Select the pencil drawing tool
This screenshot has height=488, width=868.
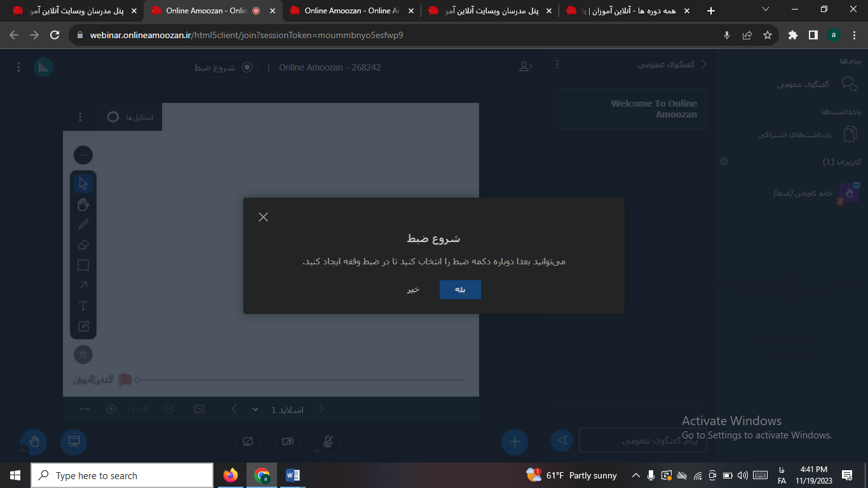pos(83,224)
